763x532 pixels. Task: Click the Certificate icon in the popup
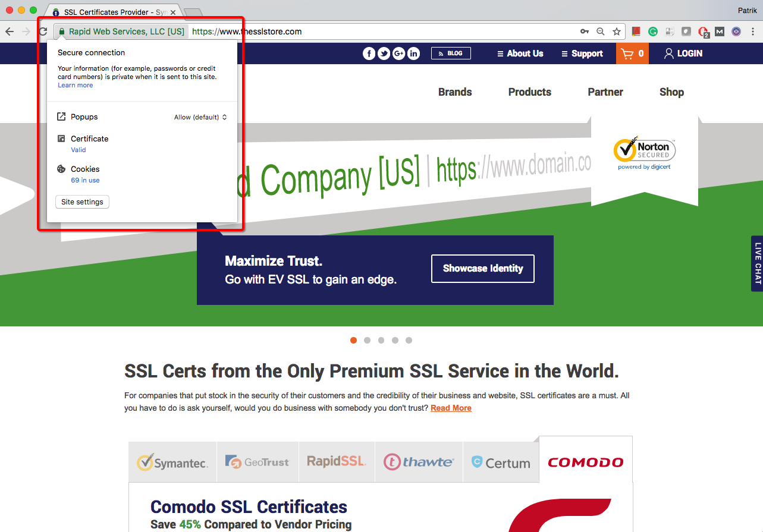click(61, 138)
